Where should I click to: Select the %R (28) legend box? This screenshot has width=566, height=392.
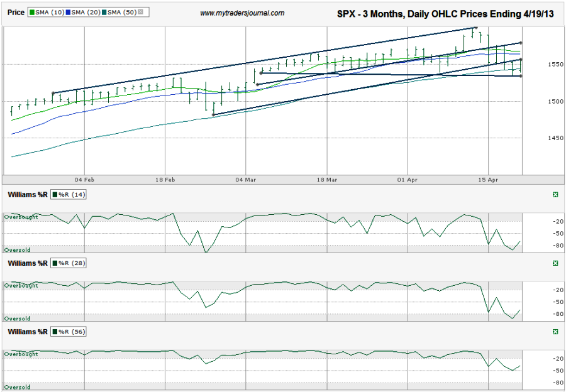[x=68, y=263]
